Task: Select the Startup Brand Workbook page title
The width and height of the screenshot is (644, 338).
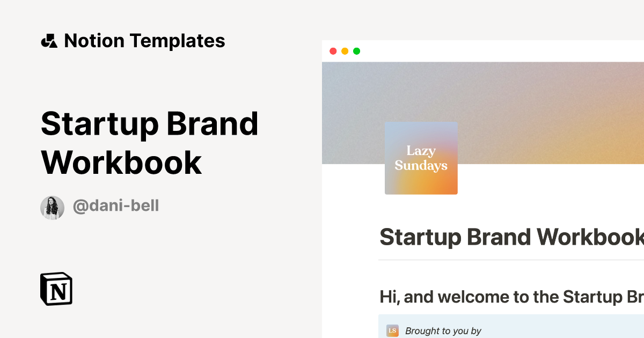Action: click(511, 237)
